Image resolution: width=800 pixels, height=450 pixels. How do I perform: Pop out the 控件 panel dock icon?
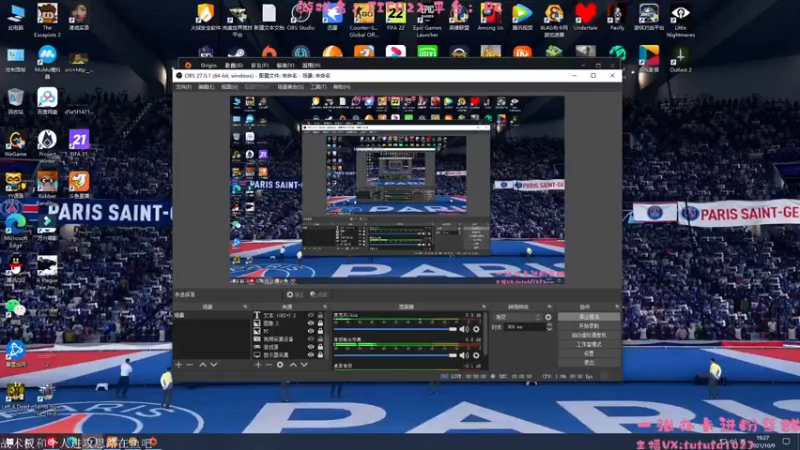click(x=617, y=307)
